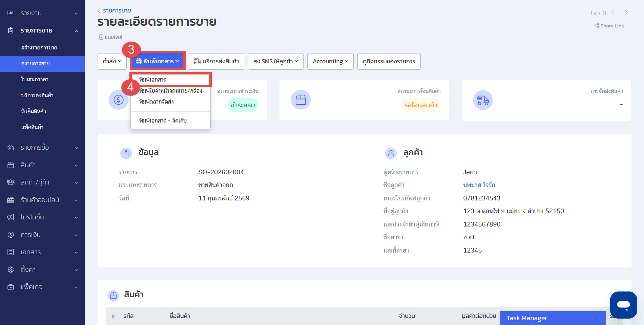644x325 pixels.
Task: Choose พิมพ์ฉลากจัดส่ง menu option
Action: pyautogui.click(x=157, y=102)
